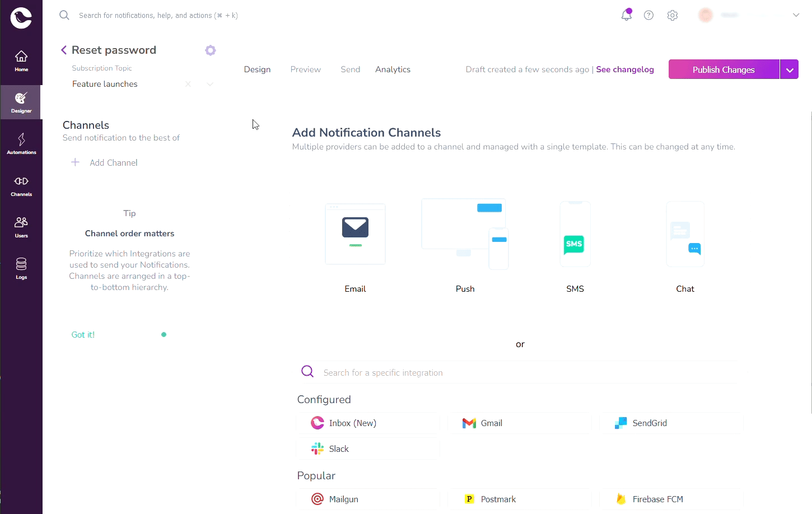Navigate to Channels via the sidebar icon
Screen dimensions: 812x514
[x=21, y=185]
